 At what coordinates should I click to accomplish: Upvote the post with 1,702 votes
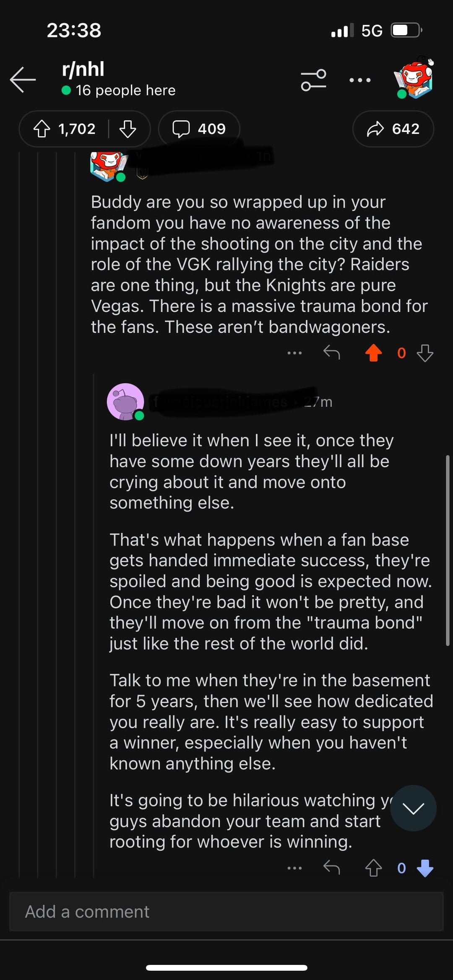42,129
